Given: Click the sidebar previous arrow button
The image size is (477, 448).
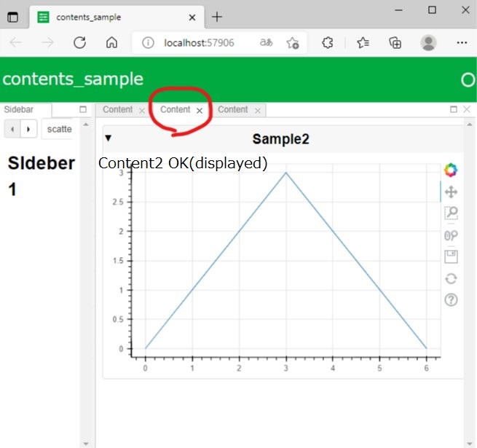Looking at the screenshot, I should [12, 129].
